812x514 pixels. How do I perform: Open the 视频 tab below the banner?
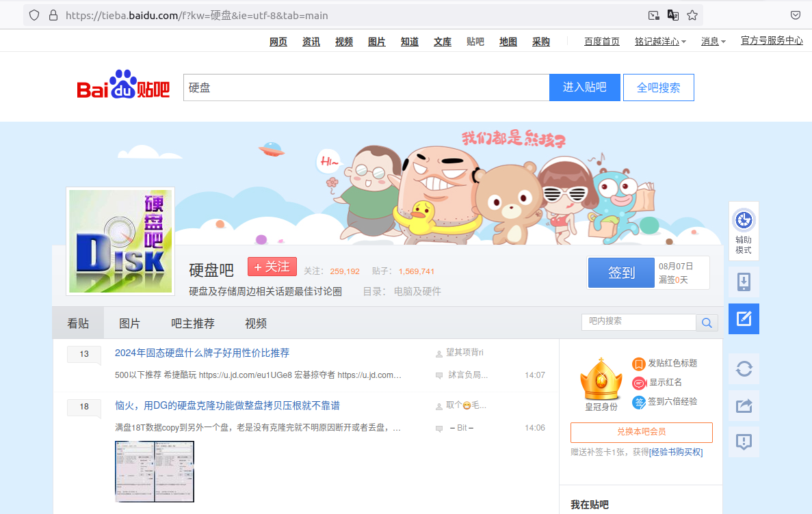[256, 323]
